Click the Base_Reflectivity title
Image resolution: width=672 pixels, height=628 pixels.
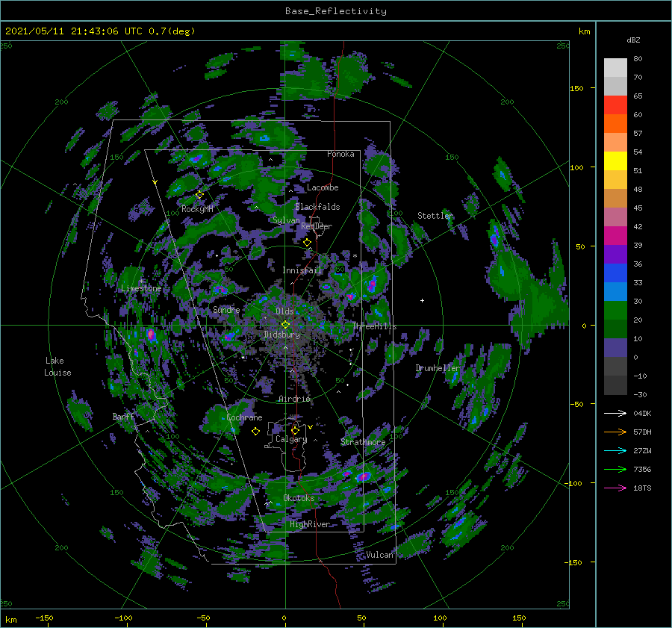pos(336,11)
